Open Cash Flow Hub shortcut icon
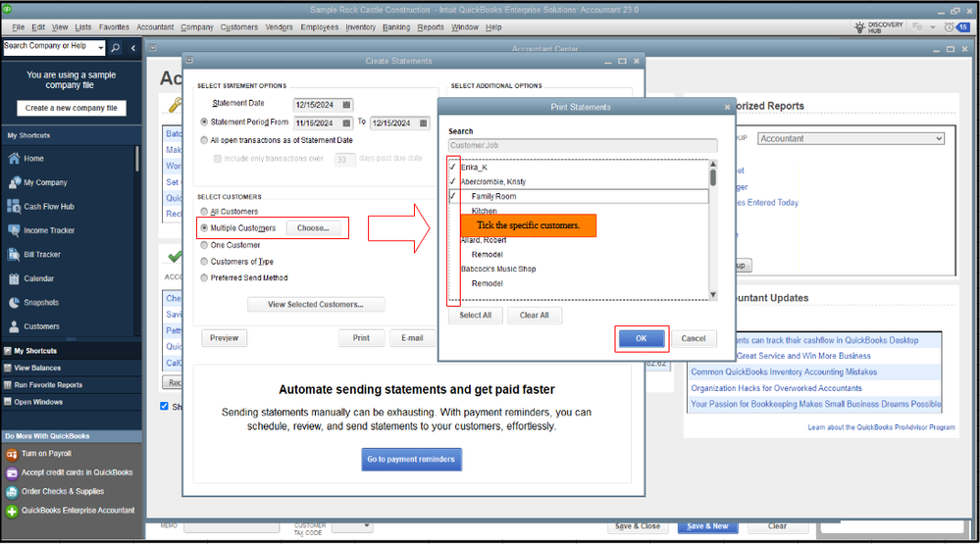This screenshot has height=544, width=980. point(14,206)
